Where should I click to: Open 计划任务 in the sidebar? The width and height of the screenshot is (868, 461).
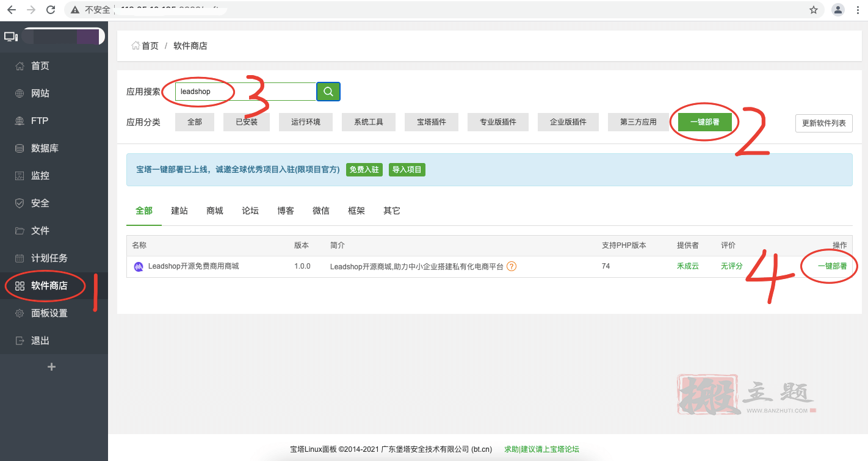coord(54,258)
